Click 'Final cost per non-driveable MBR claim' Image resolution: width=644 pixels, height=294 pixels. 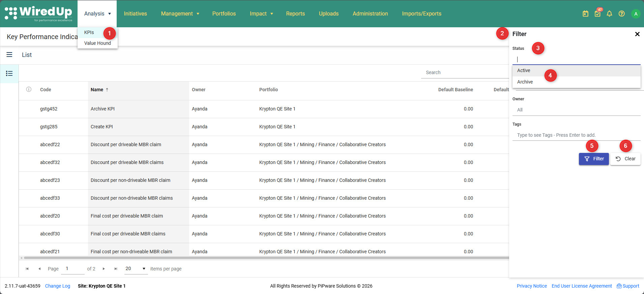point(131,252)
